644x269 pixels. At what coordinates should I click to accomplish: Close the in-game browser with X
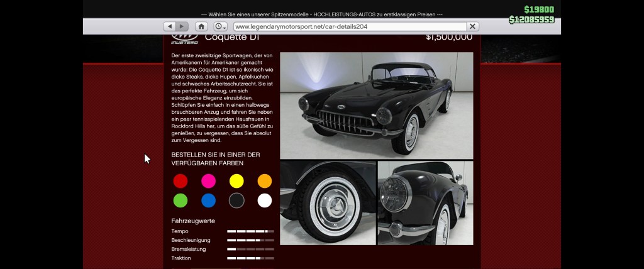tap(472, 26)
